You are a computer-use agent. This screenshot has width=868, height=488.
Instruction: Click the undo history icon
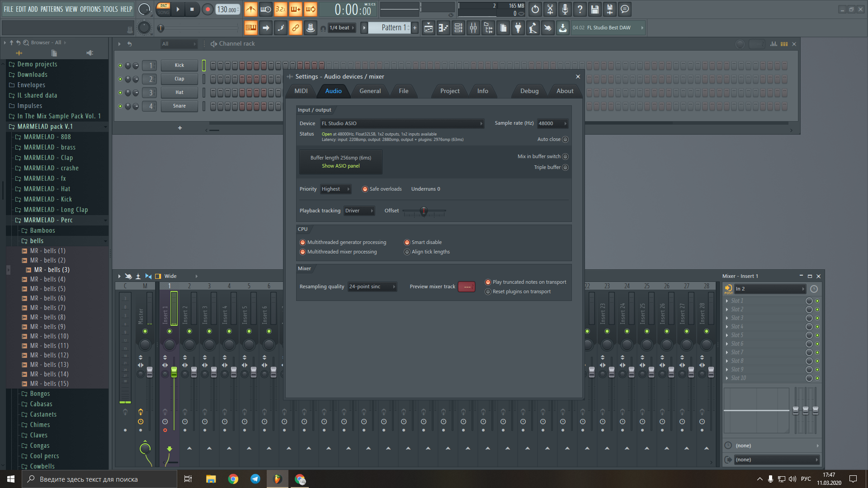[535, 9]
